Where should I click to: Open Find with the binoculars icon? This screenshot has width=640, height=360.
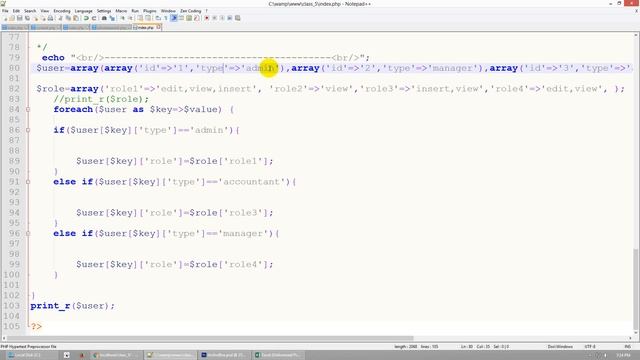pos(104,18)
